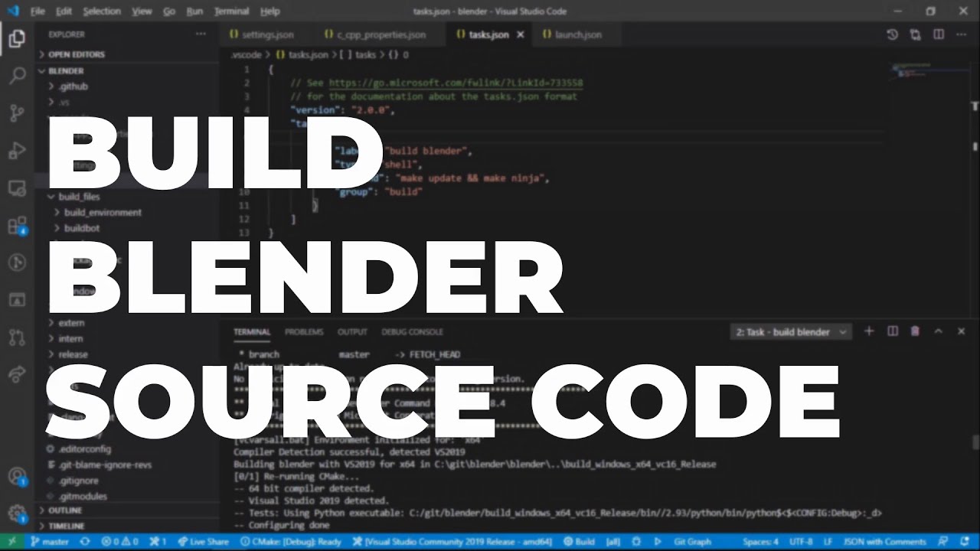This screenshot has width=980, height=551.
Task: Open file timeline history icon in editor toolbar
Action: coord(892,34)
